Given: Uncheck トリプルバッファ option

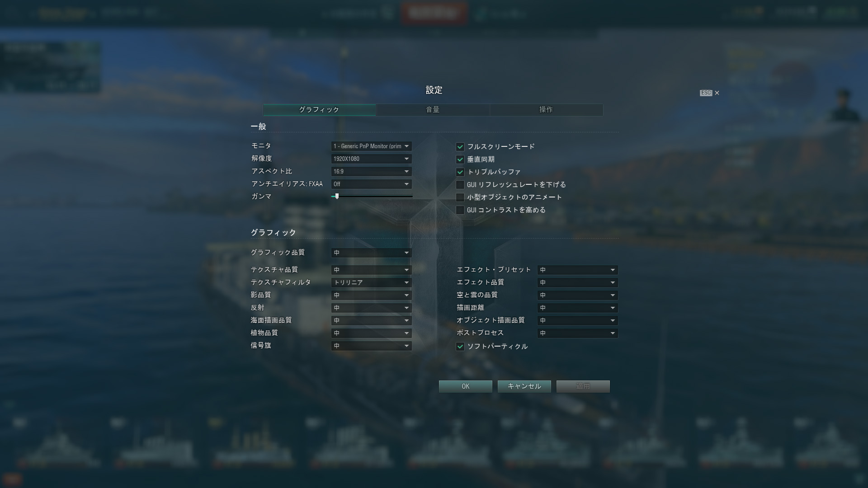Looking at the screenshot, I should [x=460, y=172].
